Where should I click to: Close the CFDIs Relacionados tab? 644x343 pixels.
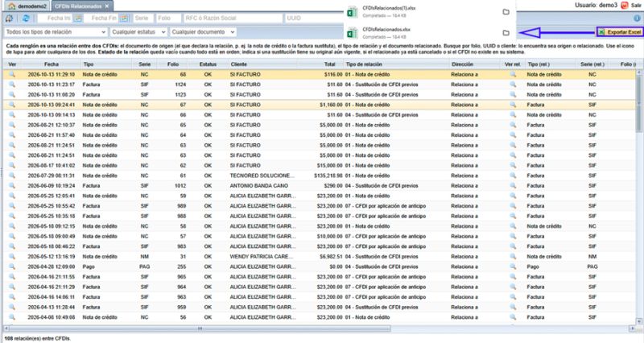pyautogui.click(x=107, y=6)
